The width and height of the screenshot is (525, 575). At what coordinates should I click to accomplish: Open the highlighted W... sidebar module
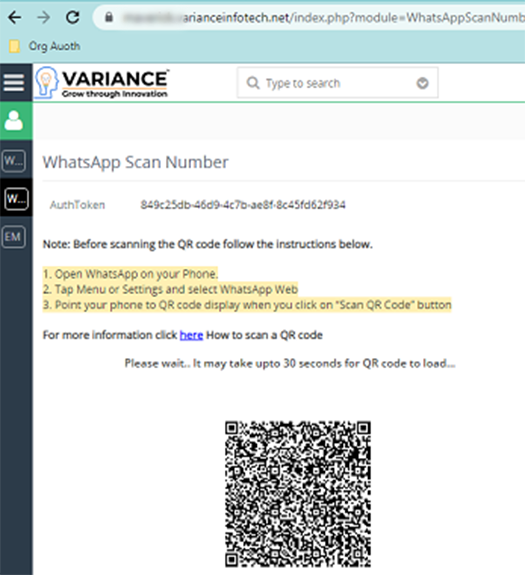16,198
